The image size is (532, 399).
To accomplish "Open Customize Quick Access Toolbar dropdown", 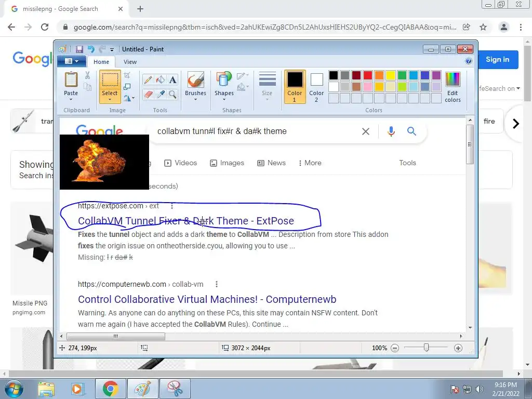I will (112, 49).
